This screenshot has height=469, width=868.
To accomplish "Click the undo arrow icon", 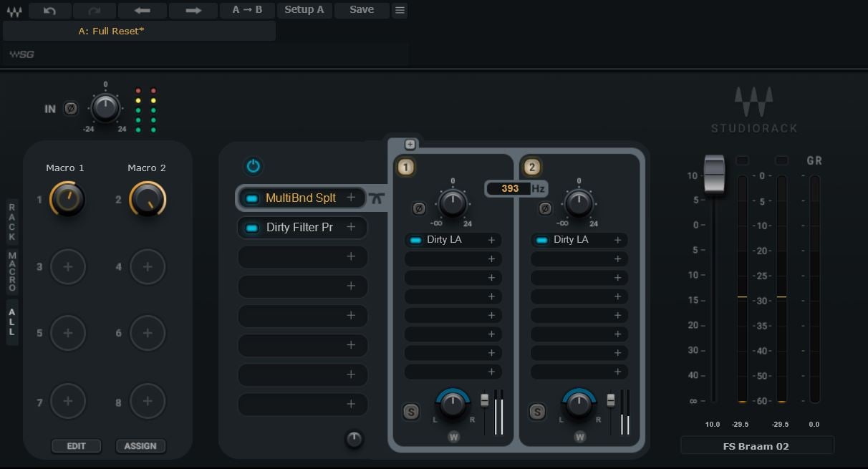I will (49, 10).
